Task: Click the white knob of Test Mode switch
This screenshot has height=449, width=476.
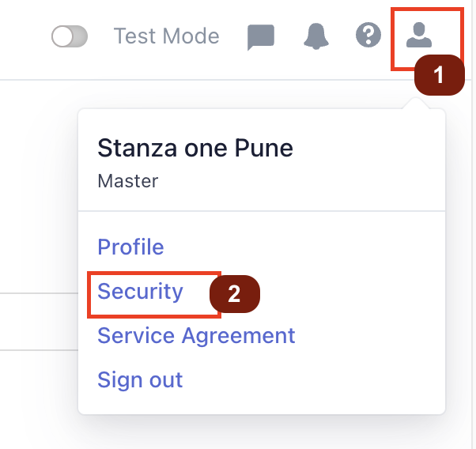Action: [62, 36]
